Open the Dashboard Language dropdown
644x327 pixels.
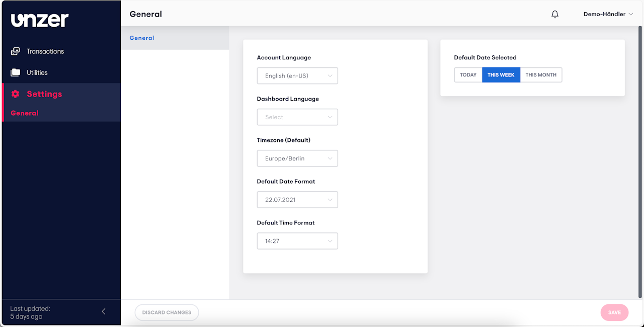[297, 117]
